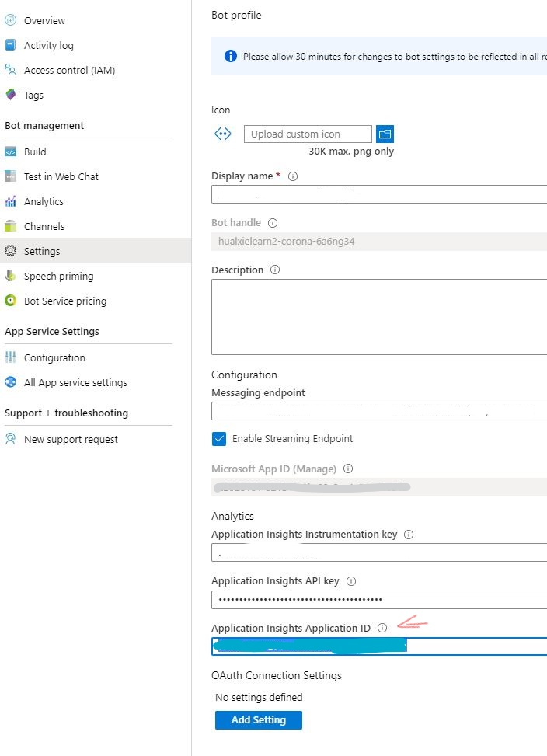Image resolution: width=547 pixels, height=756 pixels.
Task: Click the browse icon beside Upload custom icon
Action: pyautogui.click(x=385, y=134)
